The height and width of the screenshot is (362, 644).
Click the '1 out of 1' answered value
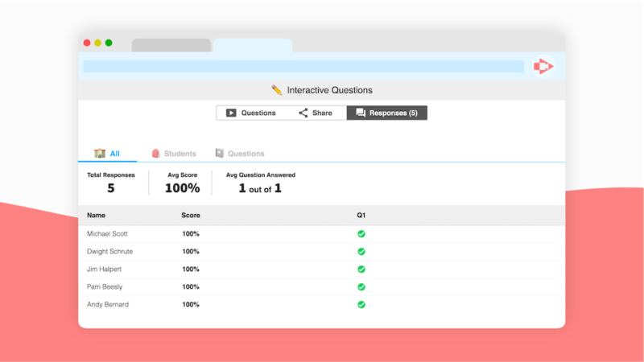[x=260, y=188]
